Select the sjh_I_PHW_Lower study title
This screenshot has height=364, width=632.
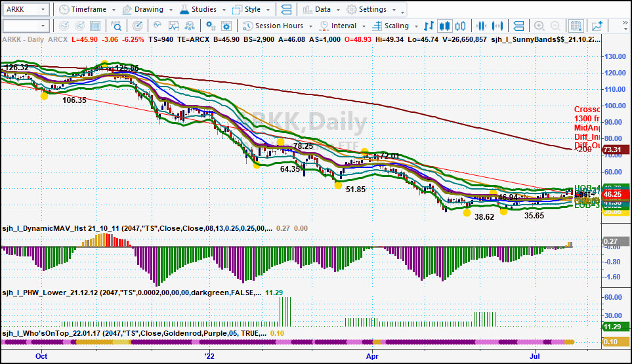(x=131, y=293)
